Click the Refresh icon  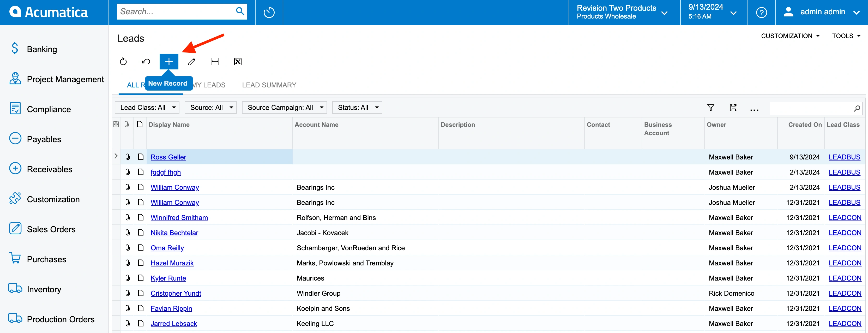(x=123, y=62)
